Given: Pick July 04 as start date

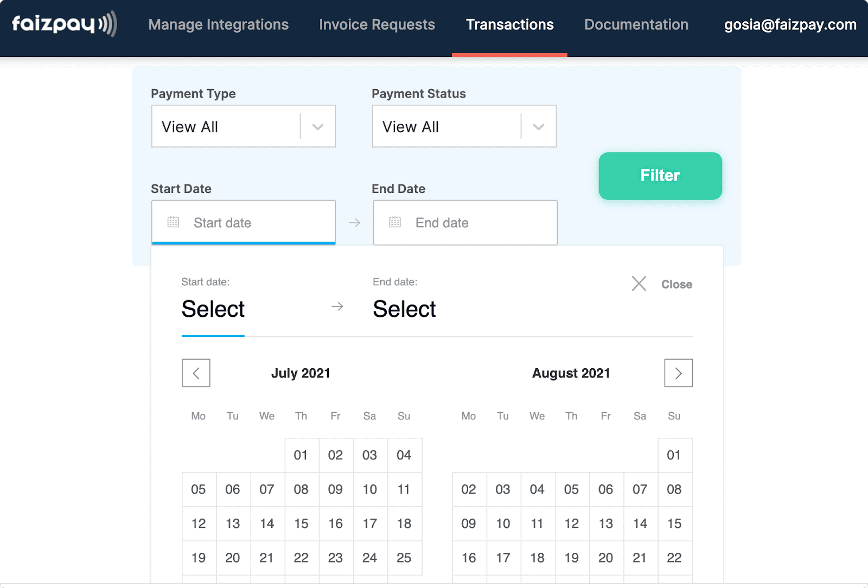Looking at the screenshot, I should coord(404,455).
